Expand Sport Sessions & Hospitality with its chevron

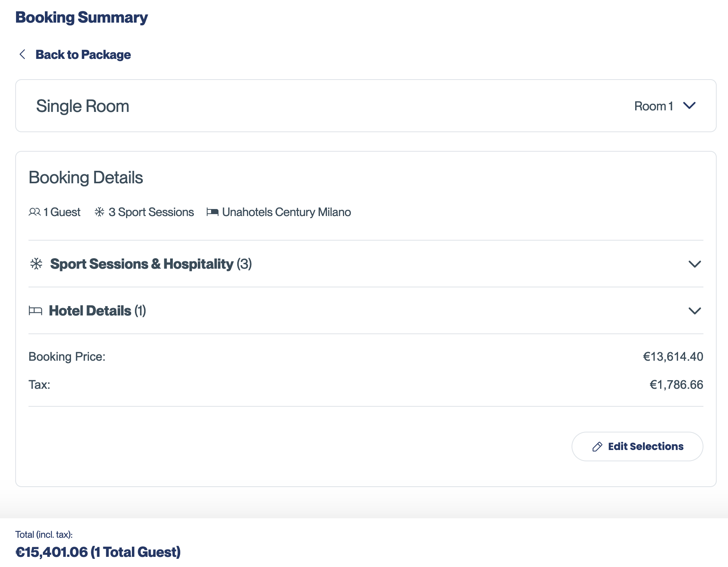point(694,264)
